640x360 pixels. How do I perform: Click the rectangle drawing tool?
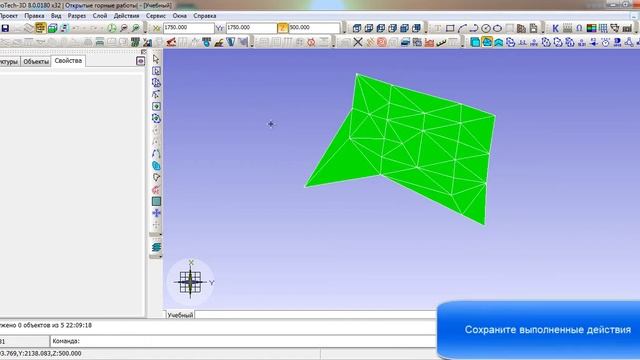coord(450,29)
